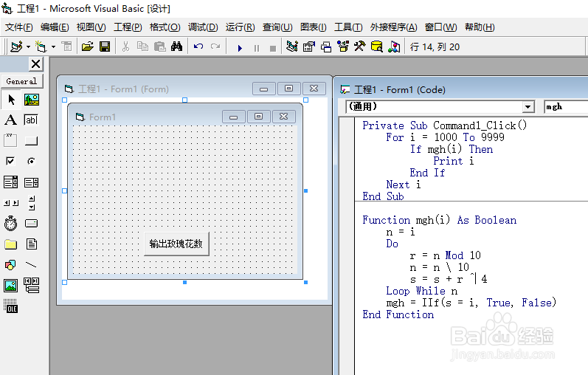Select the Line control in toolbox

31,265
